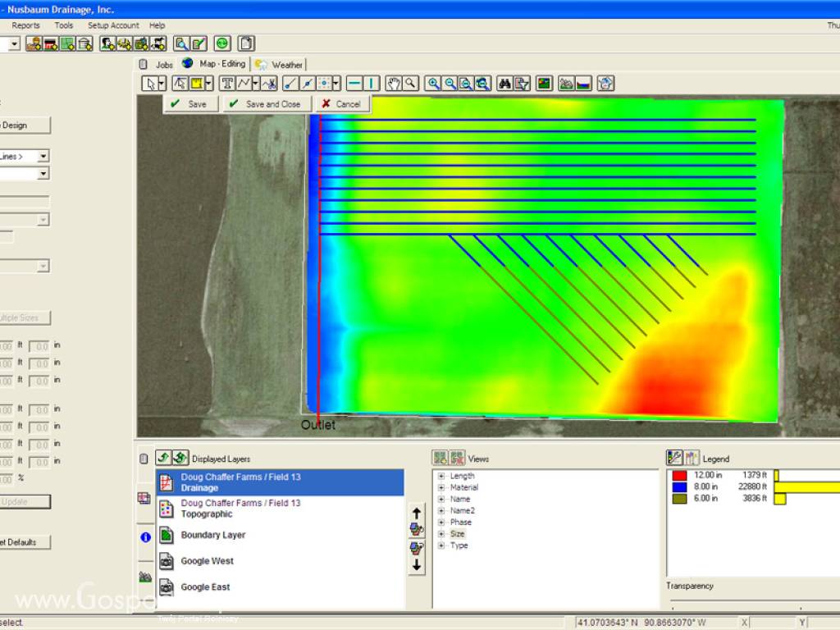840x630 pixels.
Task: Click the green field icon in top toolbar
Action: [68, 43]
